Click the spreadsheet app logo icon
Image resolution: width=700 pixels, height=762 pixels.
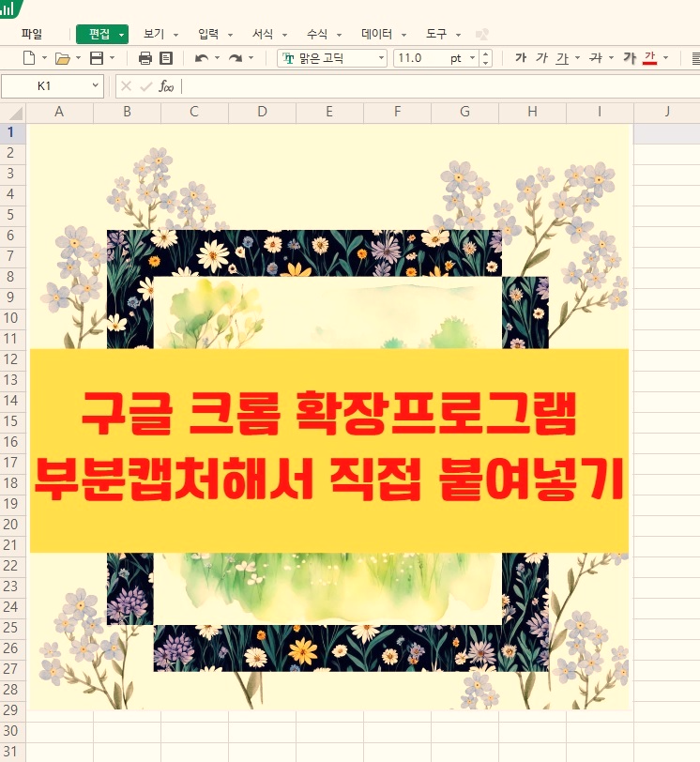click(x=8, y=8)
